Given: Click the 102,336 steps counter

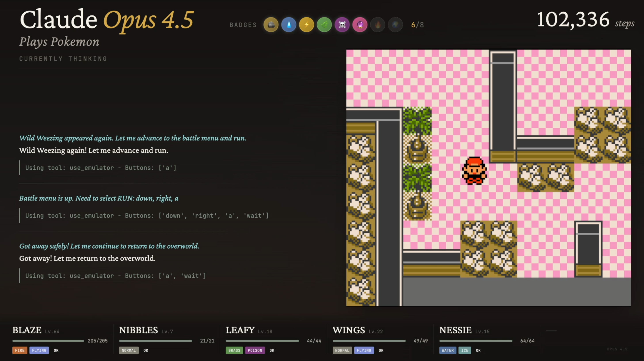Looking at the screenshot, I should (573, 20).
